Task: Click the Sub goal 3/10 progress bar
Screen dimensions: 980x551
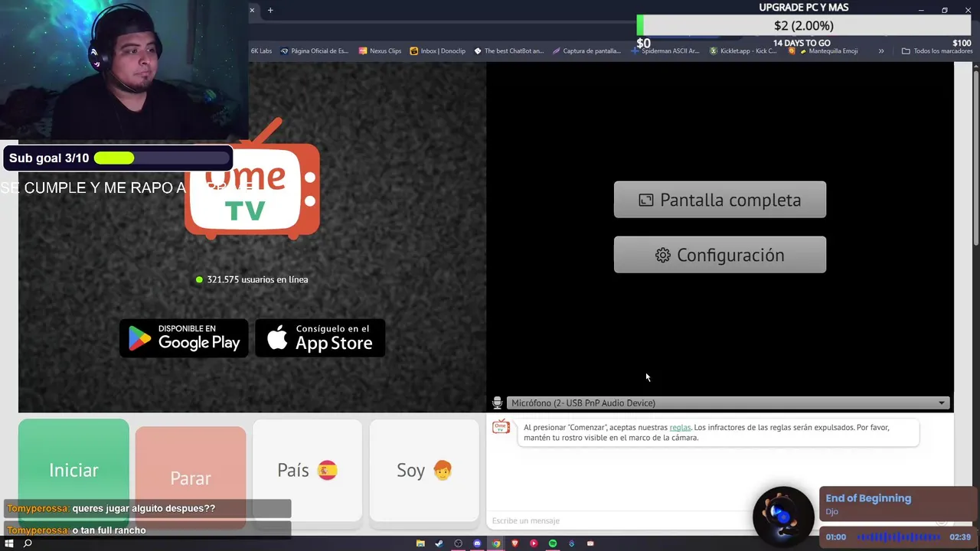Action: [x=162, y=158]
